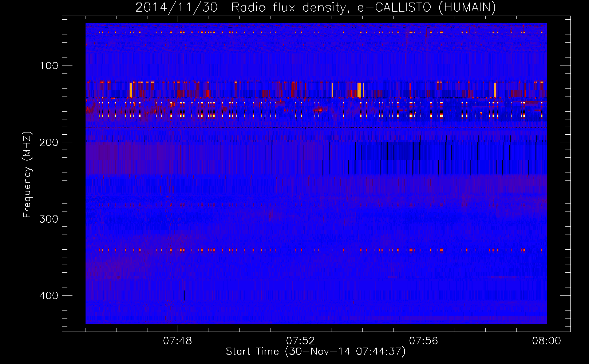Click the '07:48' time tick label
The image size is (589, 364).
click(x=178, y=341)
